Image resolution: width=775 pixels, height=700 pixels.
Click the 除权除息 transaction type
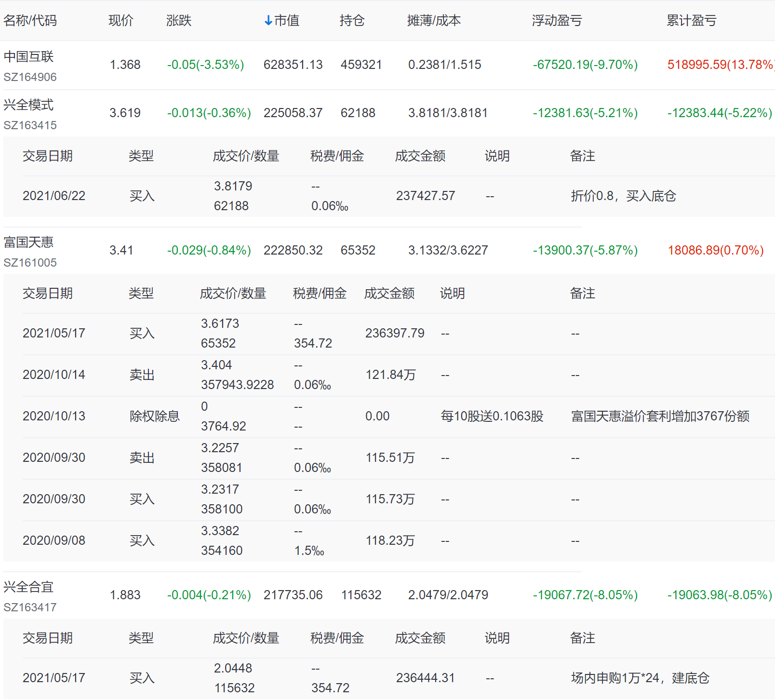tap(155, 416)
